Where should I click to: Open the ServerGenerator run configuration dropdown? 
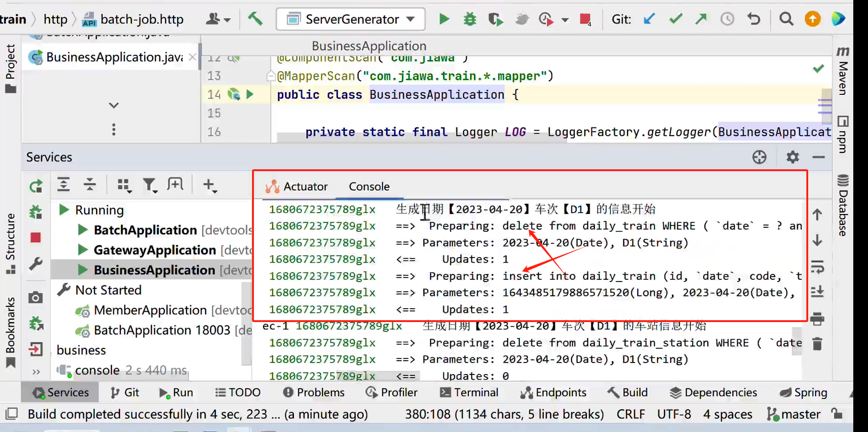(351, 19)
